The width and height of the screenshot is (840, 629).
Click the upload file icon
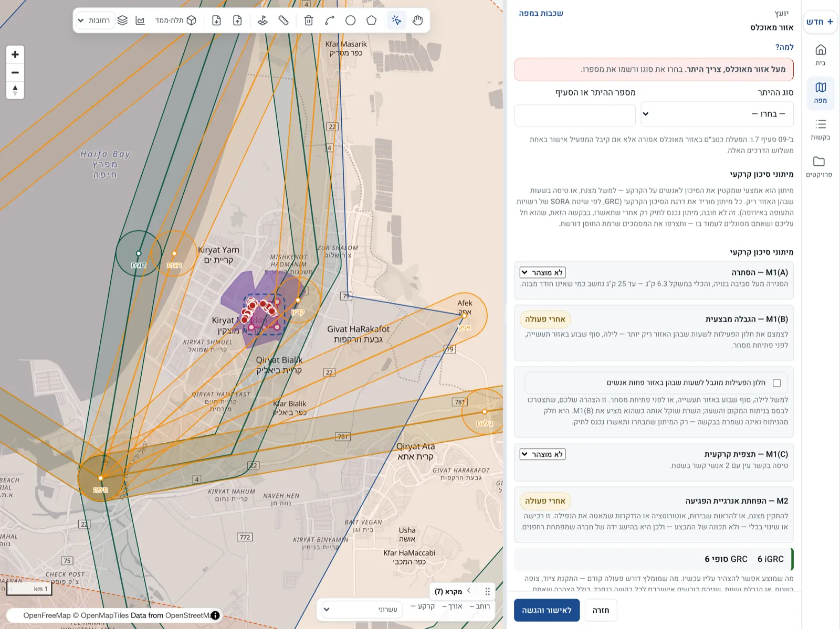tap(237, 20)
